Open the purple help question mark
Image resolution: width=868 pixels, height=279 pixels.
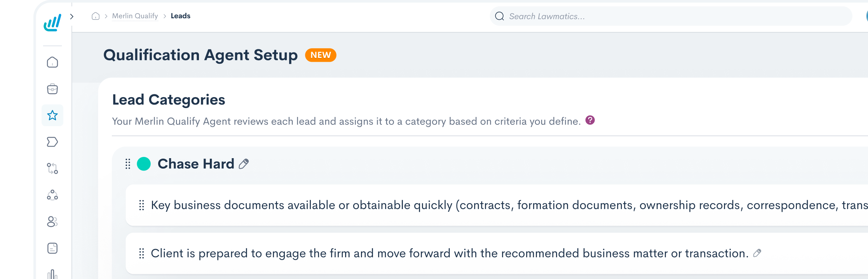[x=590, y=120]
